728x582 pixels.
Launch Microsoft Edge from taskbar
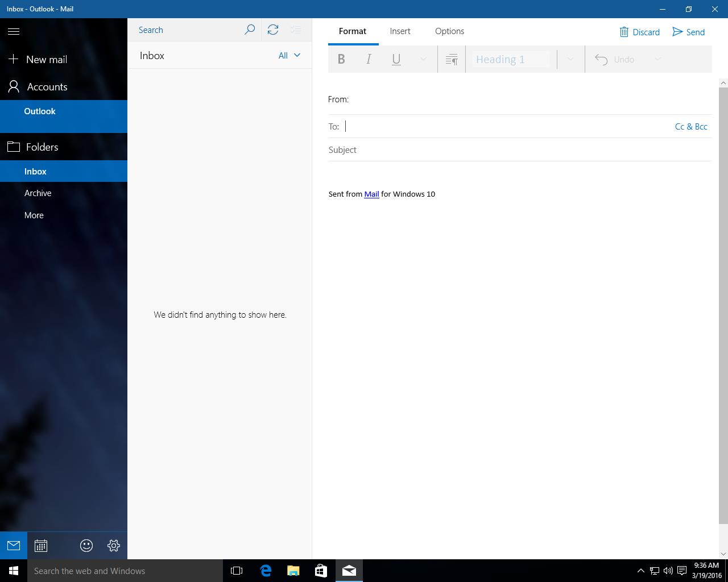point(266,571)
